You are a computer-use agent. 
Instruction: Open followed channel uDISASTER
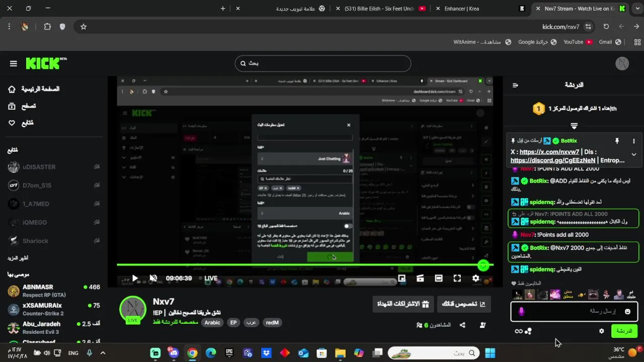tap(53, 167)
